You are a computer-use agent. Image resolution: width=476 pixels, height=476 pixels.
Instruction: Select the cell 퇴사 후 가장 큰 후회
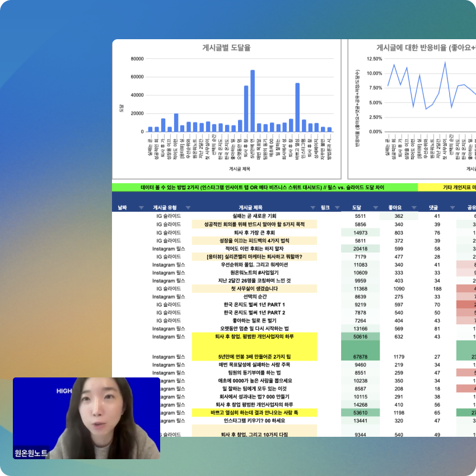[254, 232]
